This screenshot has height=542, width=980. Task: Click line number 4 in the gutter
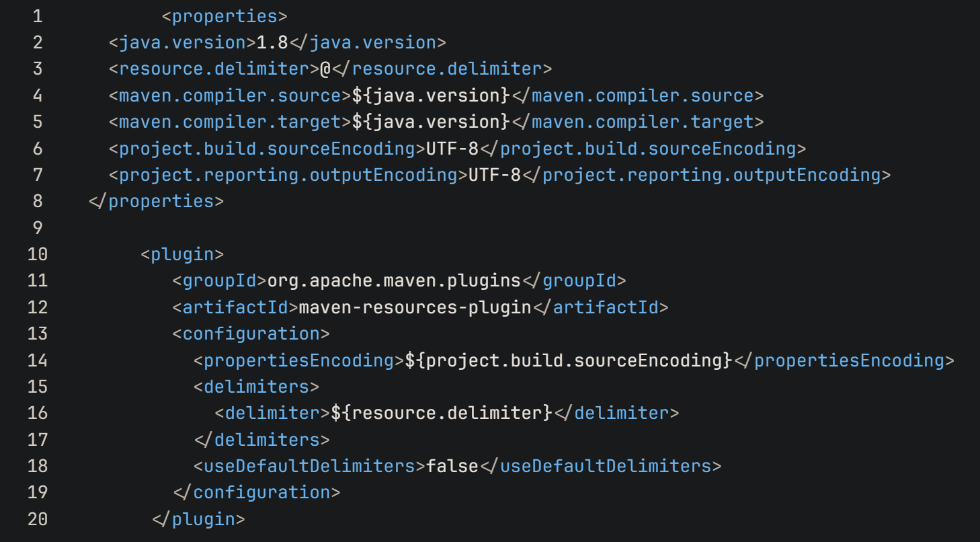point(38,95)
